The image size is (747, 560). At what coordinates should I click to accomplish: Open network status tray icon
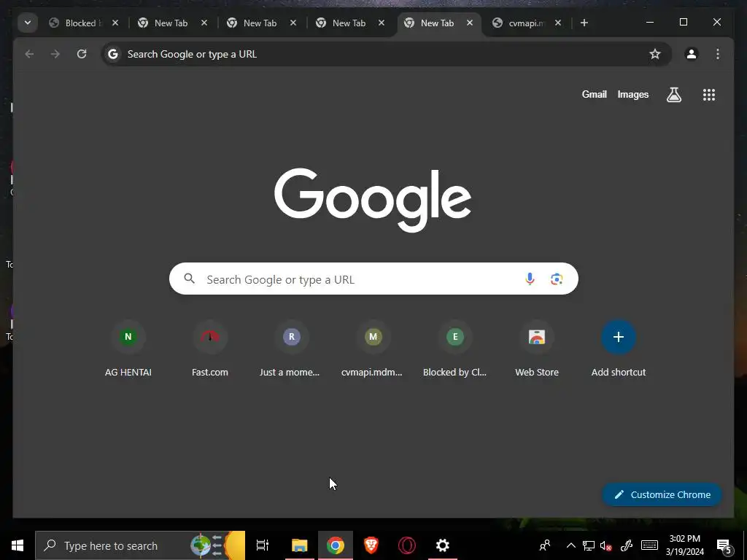(x=589, y=545)
